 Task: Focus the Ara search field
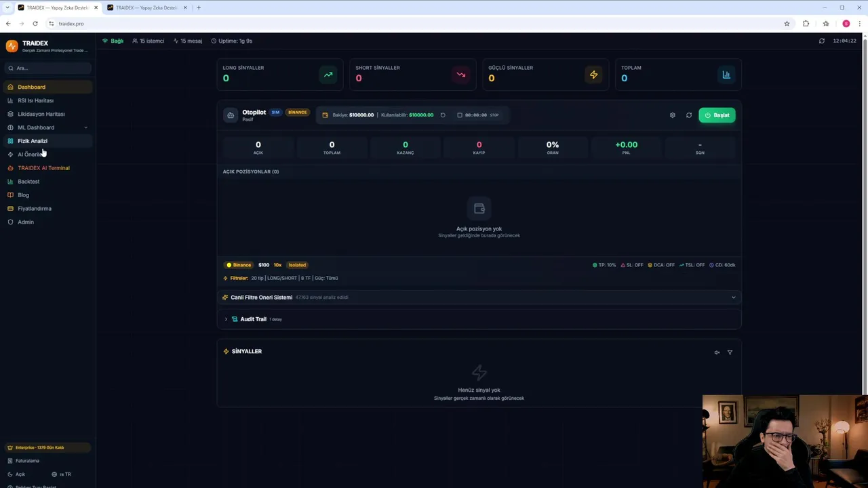[x=47, y=68]
